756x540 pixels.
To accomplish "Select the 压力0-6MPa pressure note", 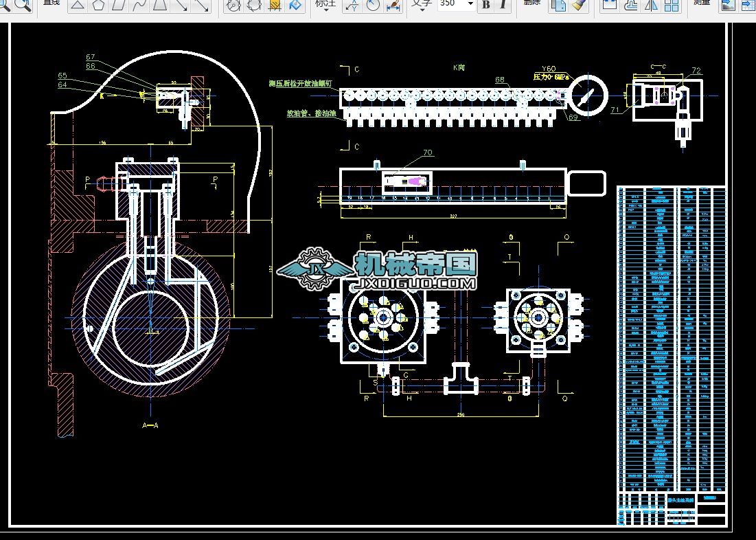I will click(x=551, y=77).
